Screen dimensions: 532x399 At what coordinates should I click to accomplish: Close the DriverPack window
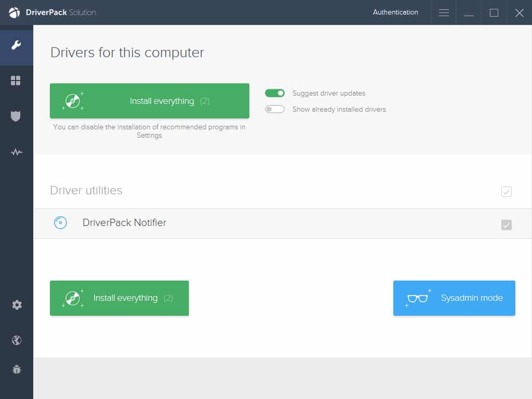[519, 12]
